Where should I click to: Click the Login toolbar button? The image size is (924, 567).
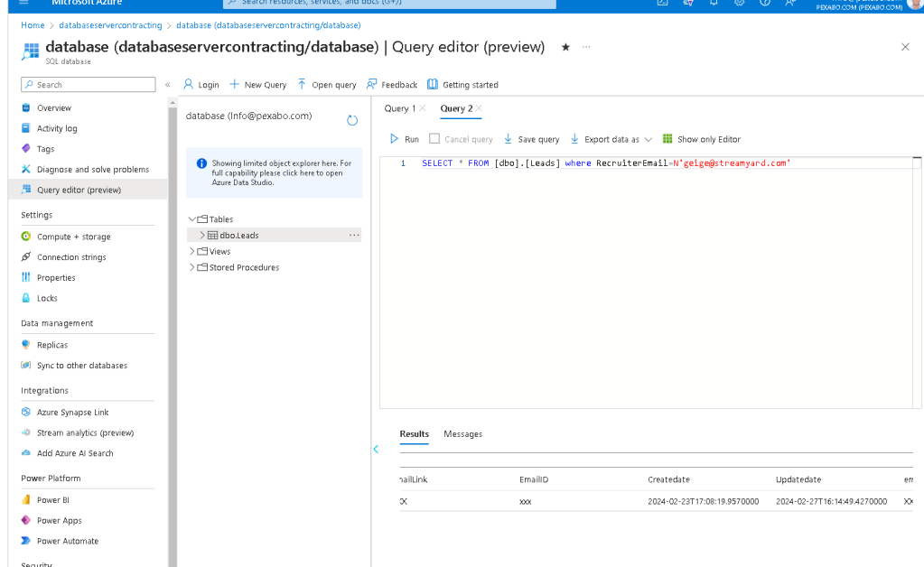pyautogui.click(x=201, y=85)
